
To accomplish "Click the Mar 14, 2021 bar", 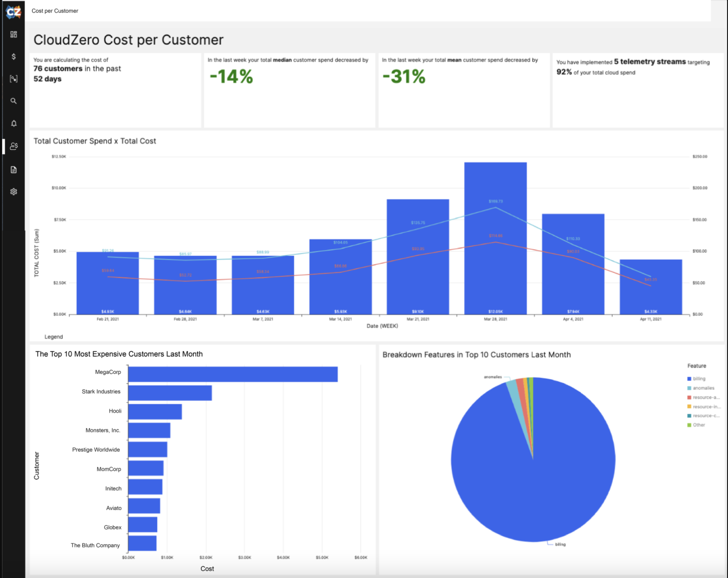I will (341, 277).
